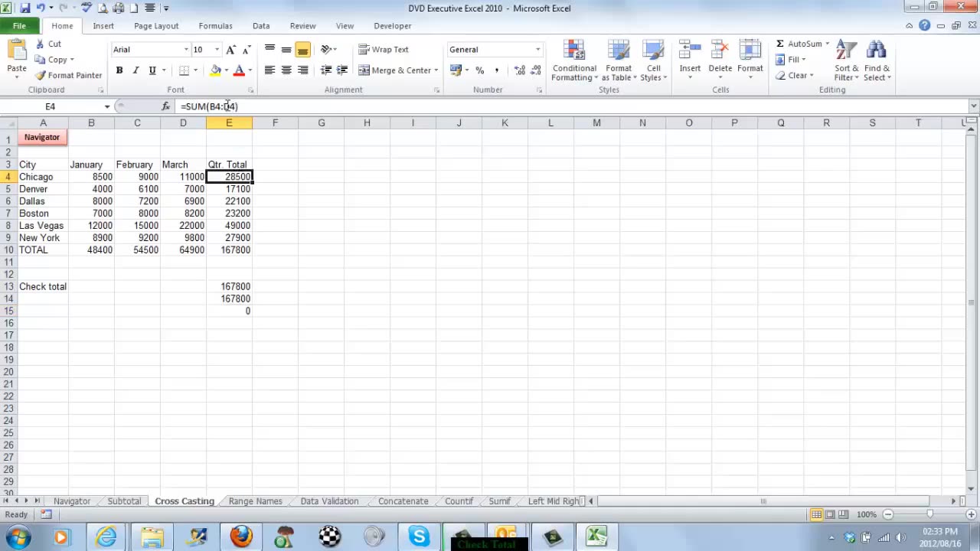The image size is (980, 551).
Task: Center the cell text
Action: (x=286, y=70)
